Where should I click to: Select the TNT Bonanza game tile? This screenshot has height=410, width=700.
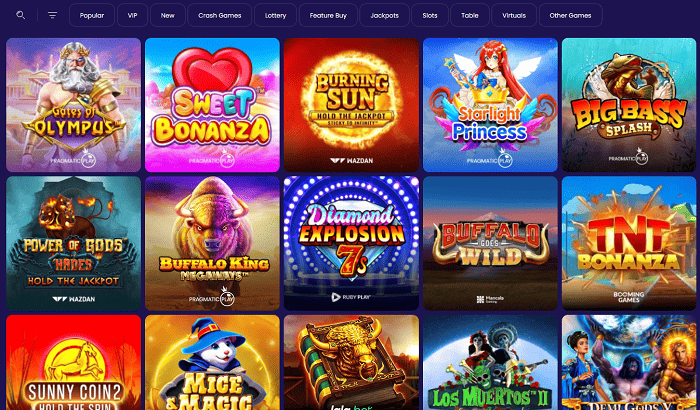coord(629,243)
